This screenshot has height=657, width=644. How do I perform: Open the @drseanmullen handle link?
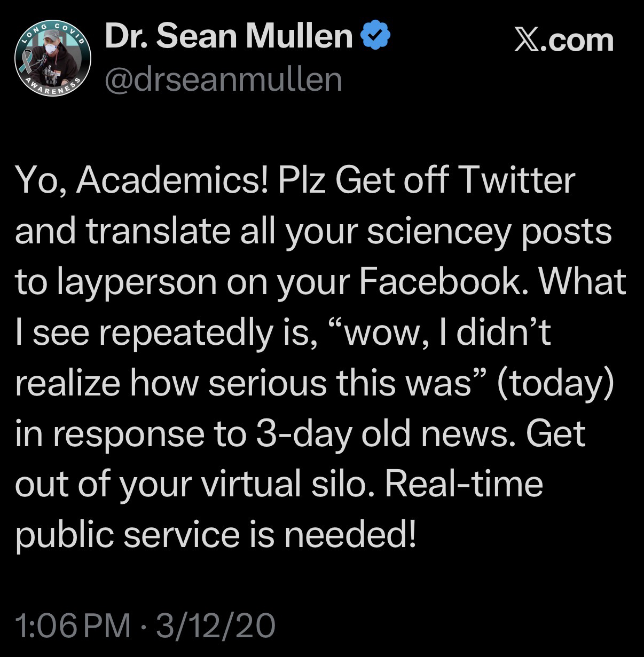tap(223, 79)
